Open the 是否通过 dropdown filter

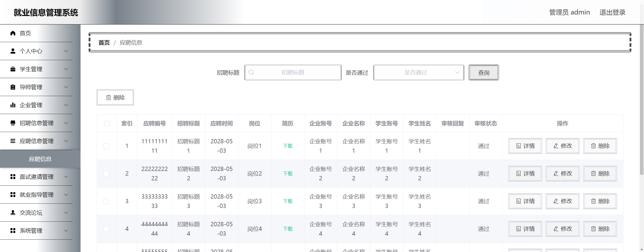point(419,72)
